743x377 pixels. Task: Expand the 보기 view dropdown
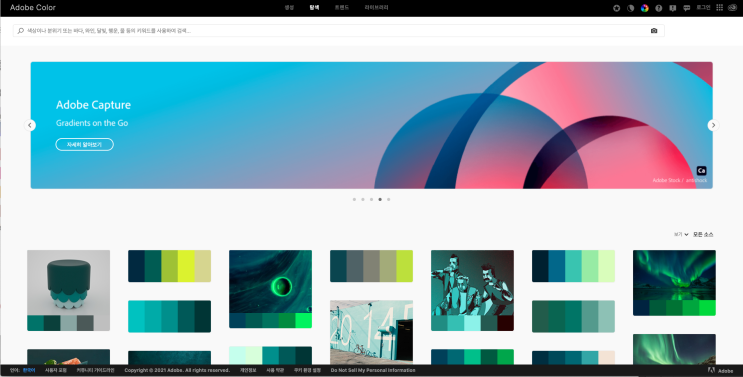click(681, 234)
